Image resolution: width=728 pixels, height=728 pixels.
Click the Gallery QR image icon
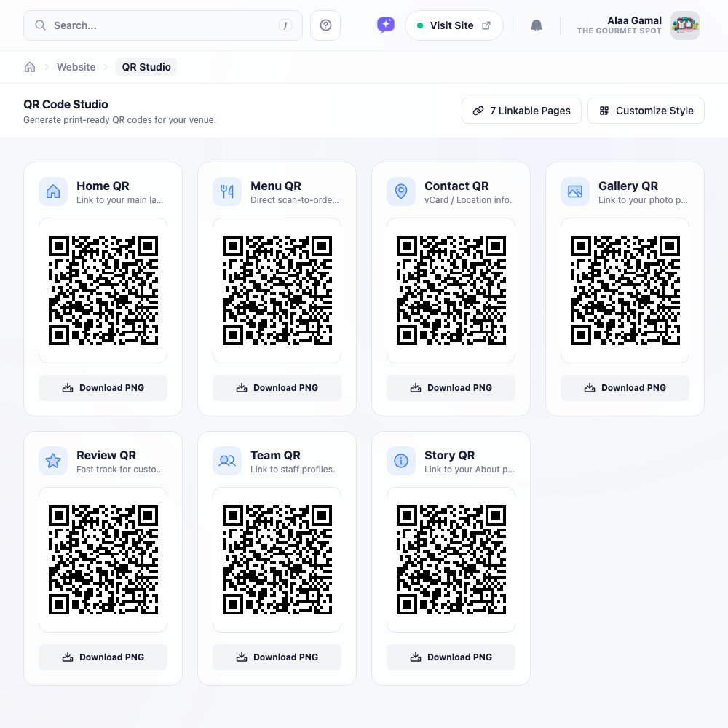pos(575,191)
